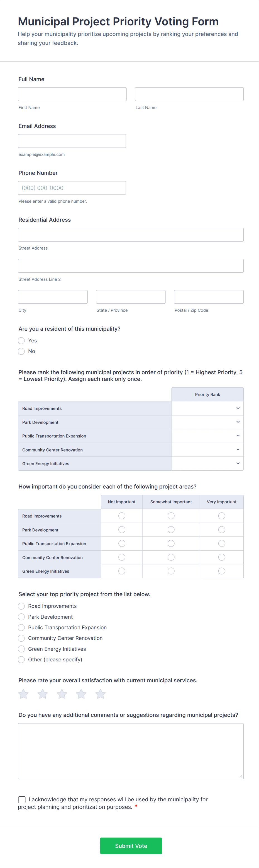The width and height of the screenshot is (259, 868).
Task: Select Yes for municipality residency
Action: pos(21,340)
